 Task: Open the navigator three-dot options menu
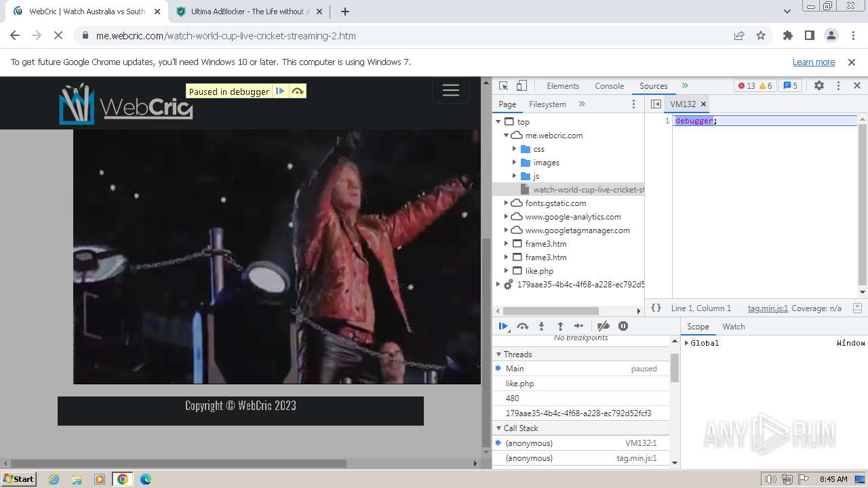[633, 104]
